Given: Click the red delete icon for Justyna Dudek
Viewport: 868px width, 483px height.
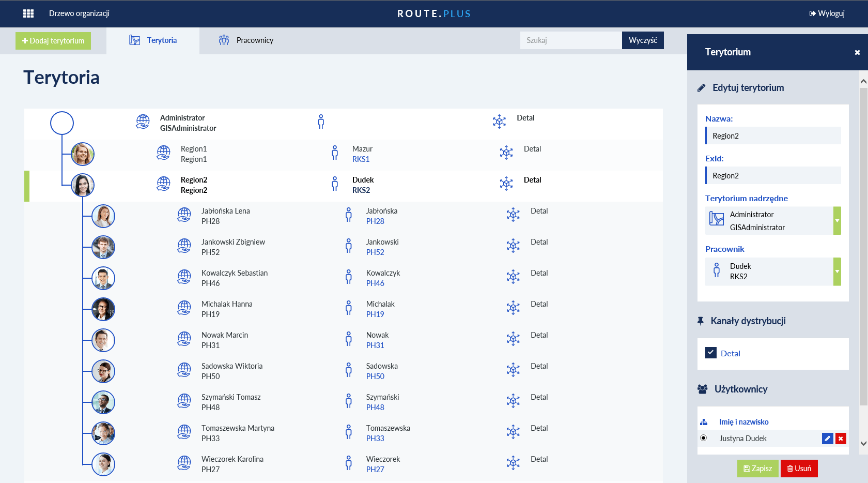Looking at the screenshot, I should (841, 439).
